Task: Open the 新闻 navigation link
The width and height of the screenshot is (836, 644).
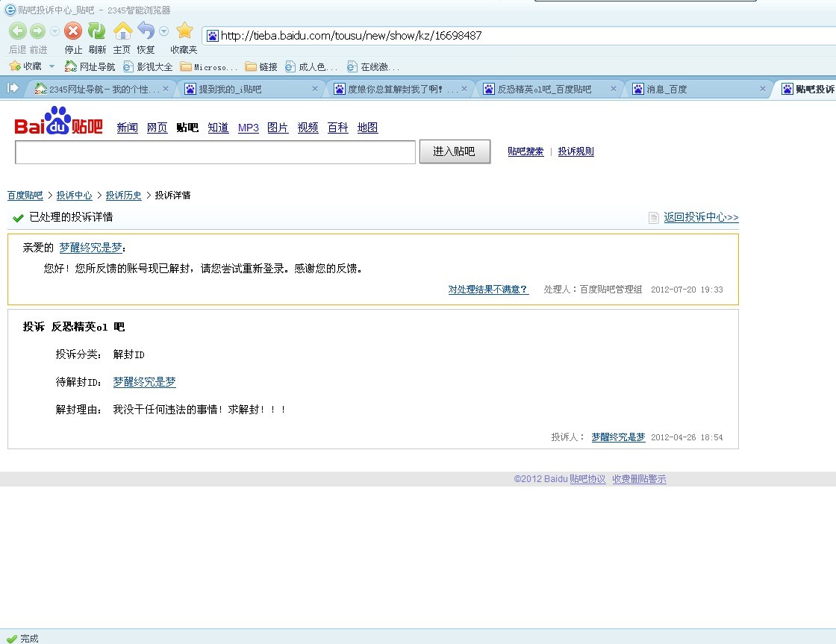Action: 127,128
